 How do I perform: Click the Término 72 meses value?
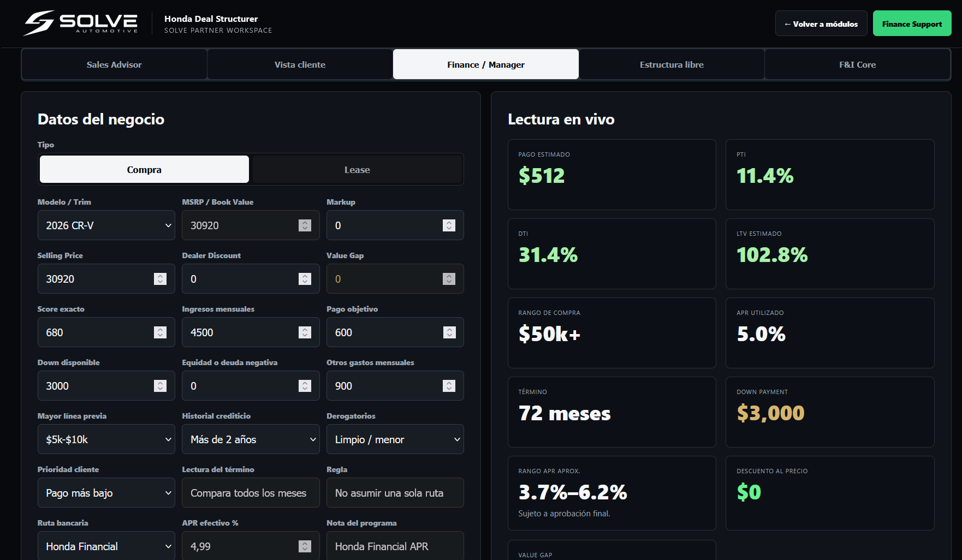pos(565,413)
